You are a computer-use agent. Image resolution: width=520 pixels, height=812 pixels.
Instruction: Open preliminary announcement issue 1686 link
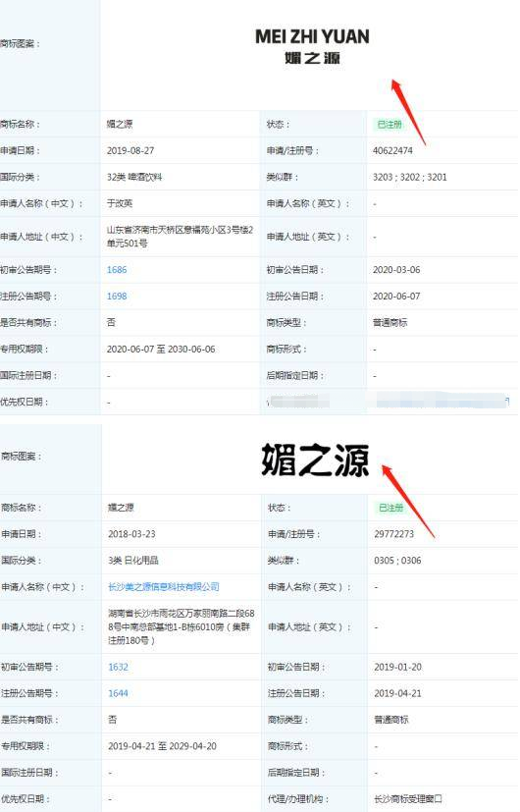tap(117, 270)
